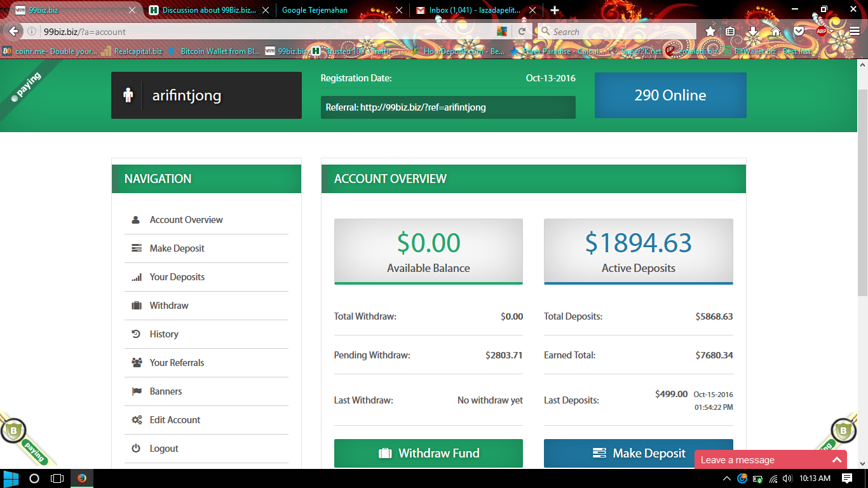Screen dimensions: 868x488
Task: Click the green Withdraw Fund button
Action: pos(428,453)
